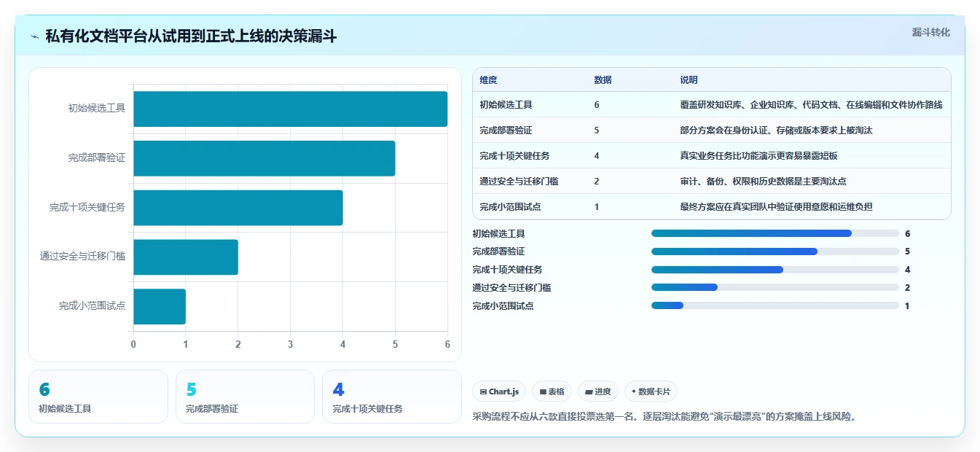Viewport: 980px width, 452px height.
Task: Click the x-axis tick label 0
Action: (x=133, y=344)
